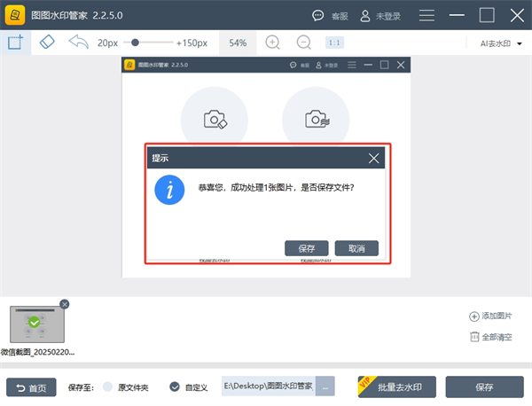Click the undo arrow icon

pos(79,43)
